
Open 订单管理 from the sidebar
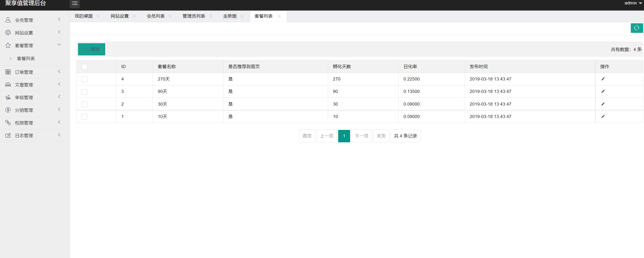[8, 72]
